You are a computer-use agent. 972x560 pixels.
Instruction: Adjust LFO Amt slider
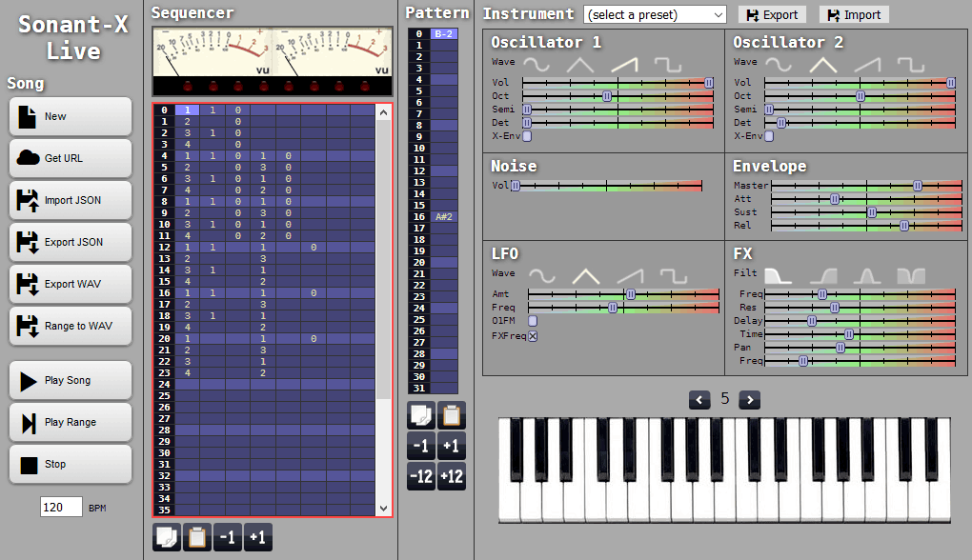click(623, 294)
